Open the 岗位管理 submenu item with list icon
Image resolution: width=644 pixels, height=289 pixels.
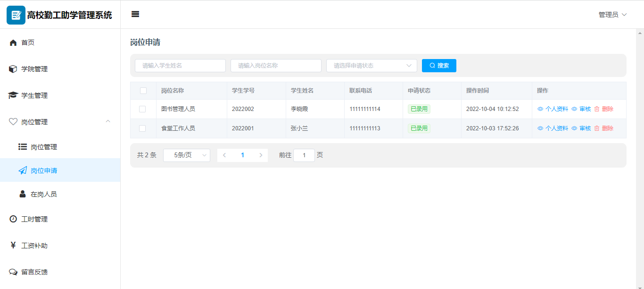(43, 147)
